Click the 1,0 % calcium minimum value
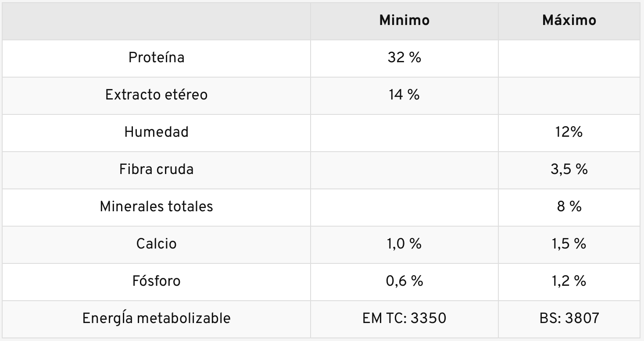The image size is (644, 341). tap(404, 244)
